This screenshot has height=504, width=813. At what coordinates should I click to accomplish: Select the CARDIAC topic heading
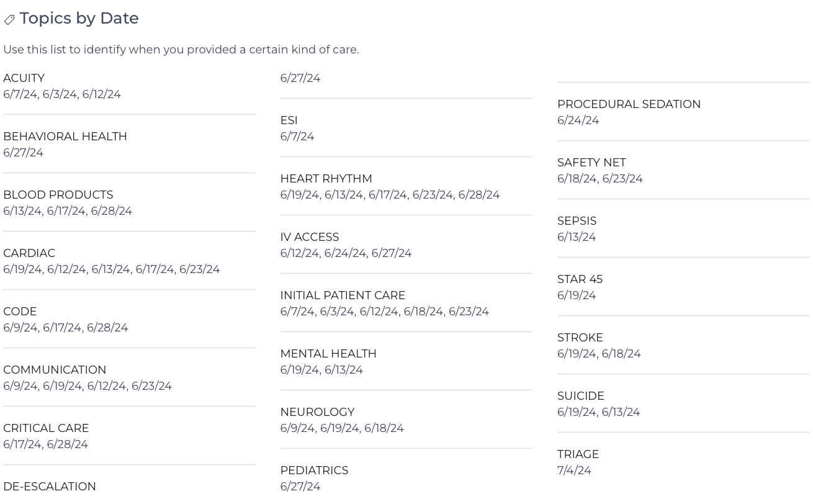click(x=29, y=253)
